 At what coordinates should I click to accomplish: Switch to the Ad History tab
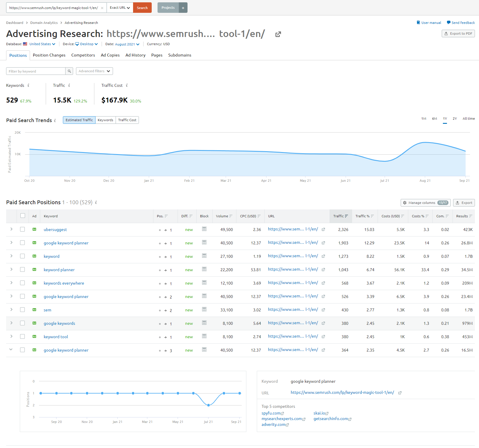pos(135,55)
